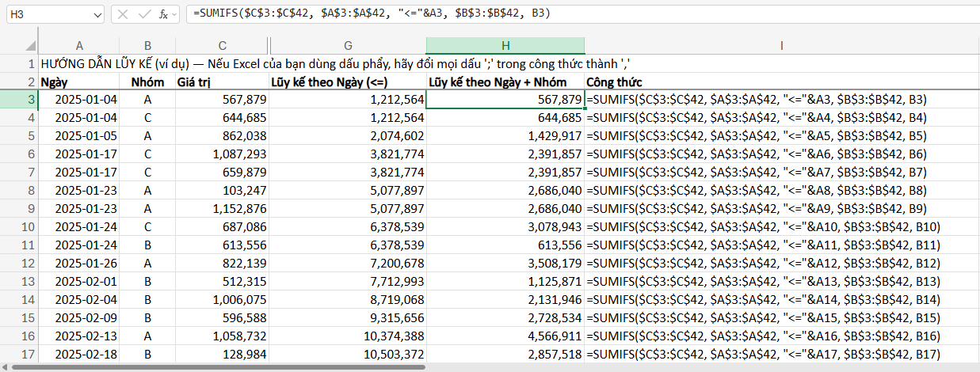Screen dimensions: 980x372
Task: Select column H header
Action: tap(505, 46)
